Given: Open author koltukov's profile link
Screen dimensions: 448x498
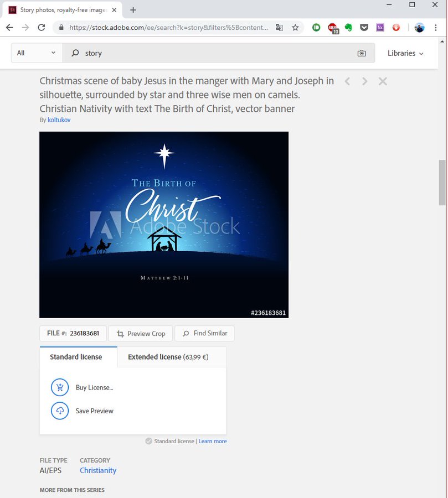Looking at the screenshot, I should [x=59, y=120].
